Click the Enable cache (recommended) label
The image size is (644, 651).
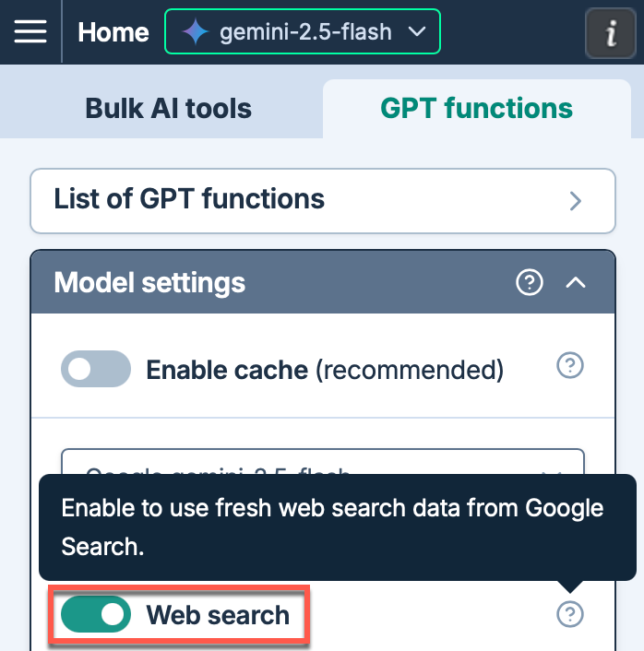click(325, 370)
